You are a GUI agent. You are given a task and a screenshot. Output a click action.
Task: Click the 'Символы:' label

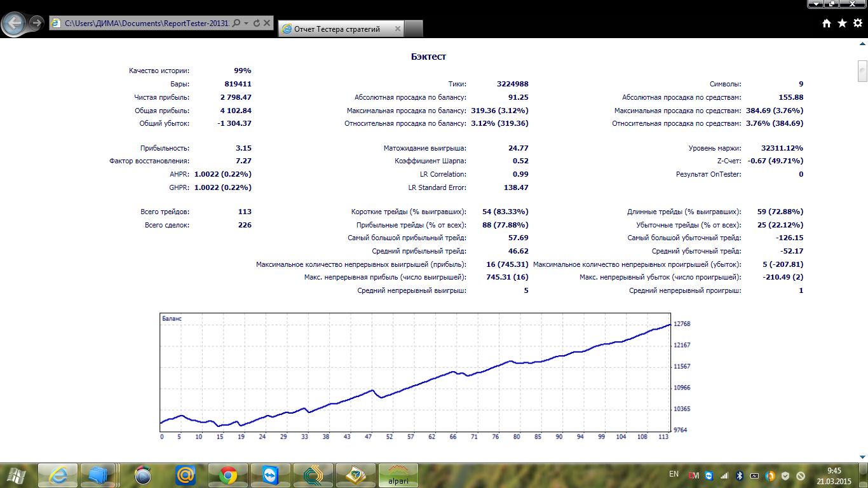click(725, 84)
